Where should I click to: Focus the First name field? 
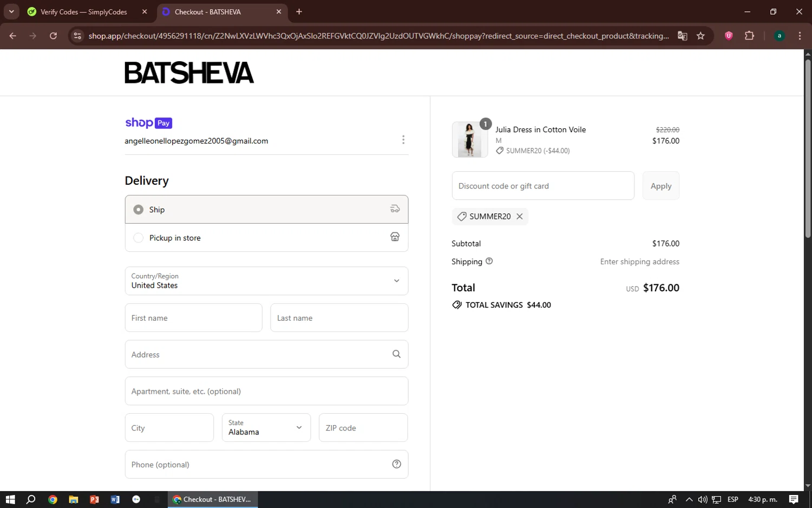[193, 318]
